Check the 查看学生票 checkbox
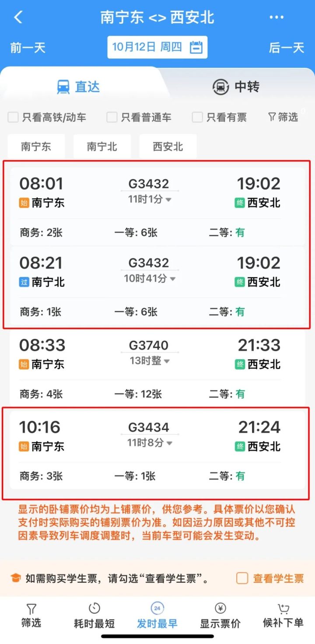The width and height of the screenshot is (315, 644). point(242,578)
